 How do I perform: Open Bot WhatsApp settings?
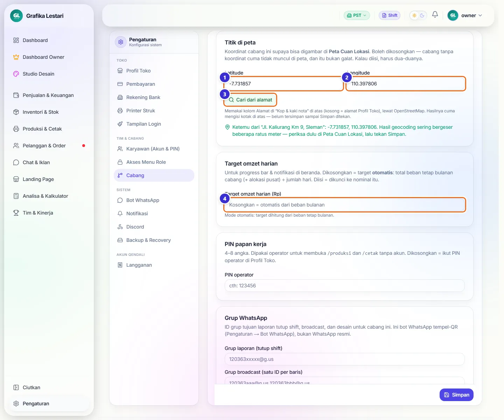point(154,200)
